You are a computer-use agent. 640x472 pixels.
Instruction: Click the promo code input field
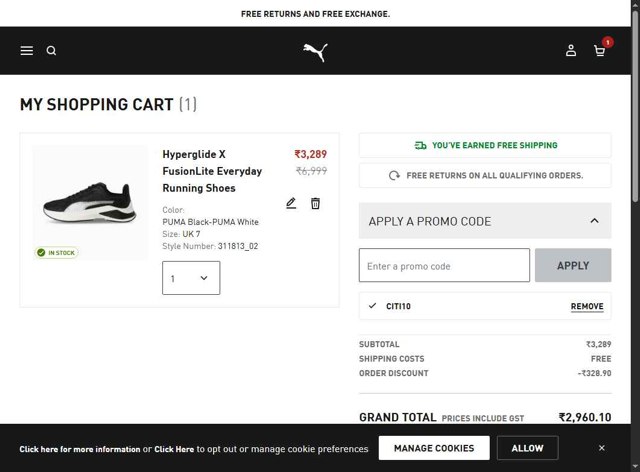click(444, 266)
